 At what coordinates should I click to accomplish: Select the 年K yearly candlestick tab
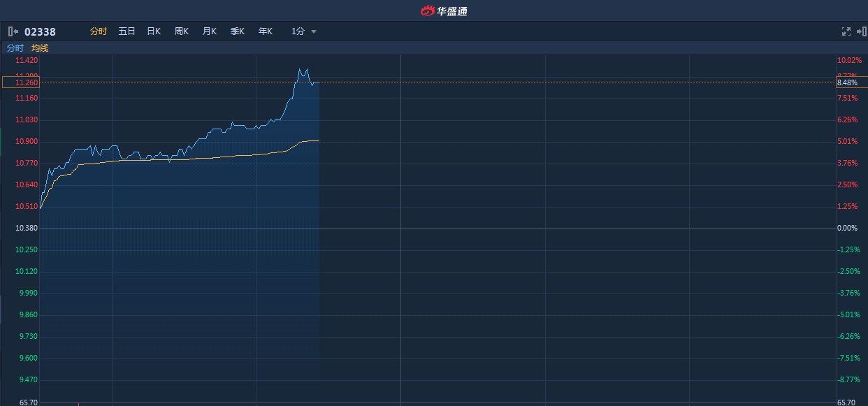tap(266, 31)
